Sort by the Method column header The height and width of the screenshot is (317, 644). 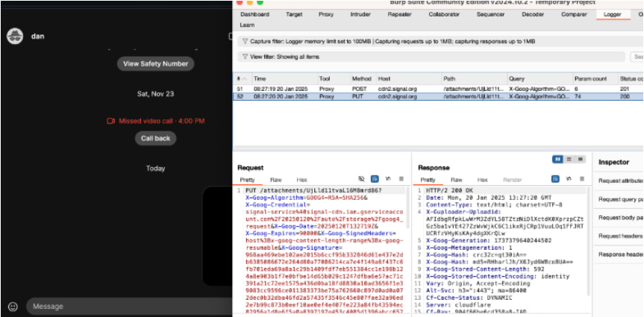pyautogui.click(x=362, y=78)
